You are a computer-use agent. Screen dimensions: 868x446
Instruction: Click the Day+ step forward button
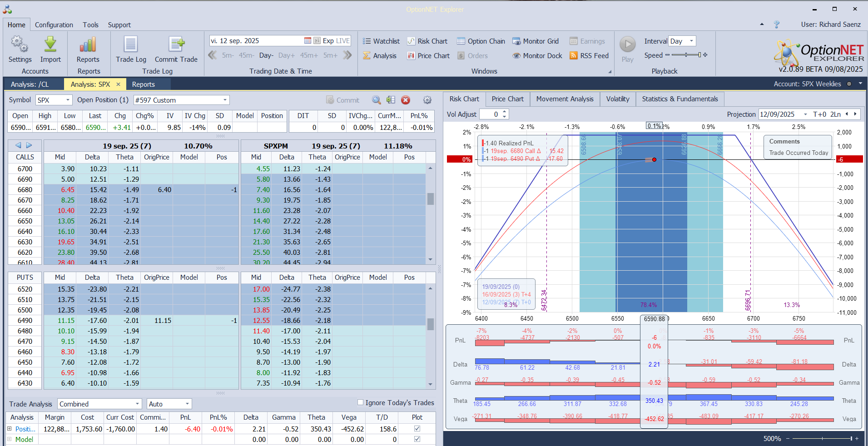(287, 55)
